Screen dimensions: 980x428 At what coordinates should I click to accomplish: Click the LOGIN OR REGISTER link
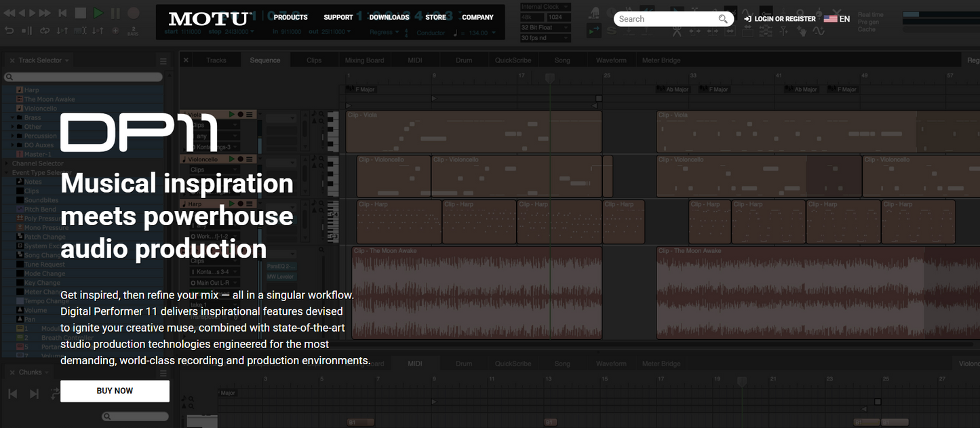pyautogui.click(x=783, y=18)
